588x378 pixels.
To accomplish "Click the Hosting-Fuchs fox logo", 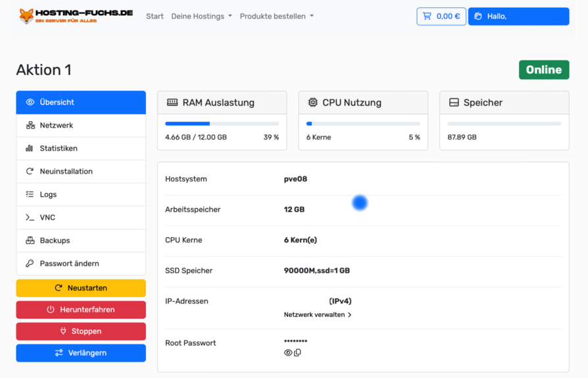I will coord(76,16).
